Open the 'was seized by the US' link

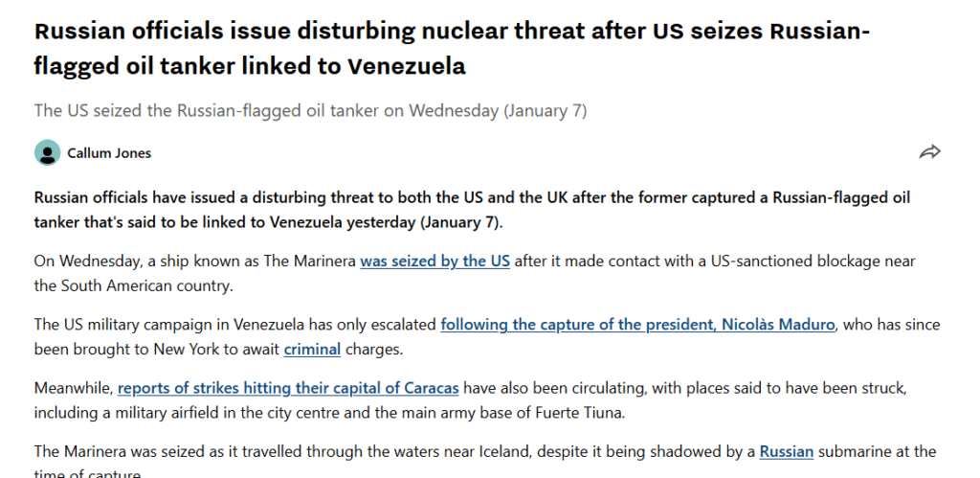click(434, 261)
